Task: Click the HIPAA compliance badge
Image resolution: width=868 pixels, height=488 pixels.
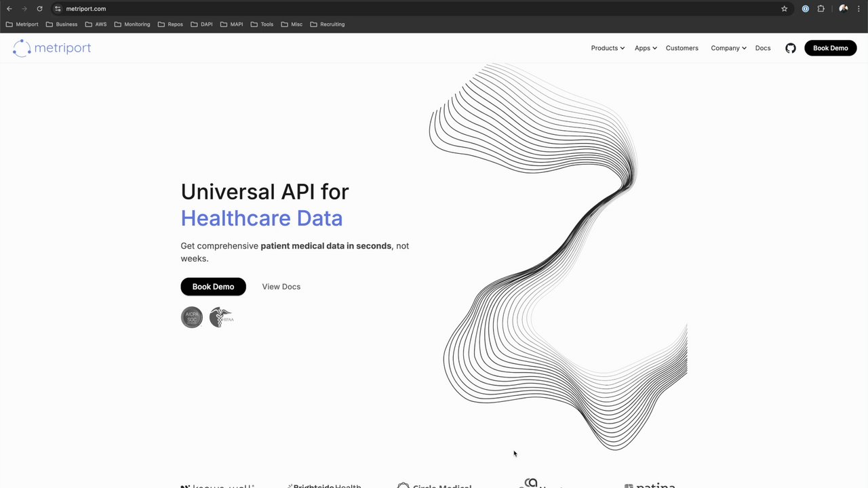Action: point(221,317)
